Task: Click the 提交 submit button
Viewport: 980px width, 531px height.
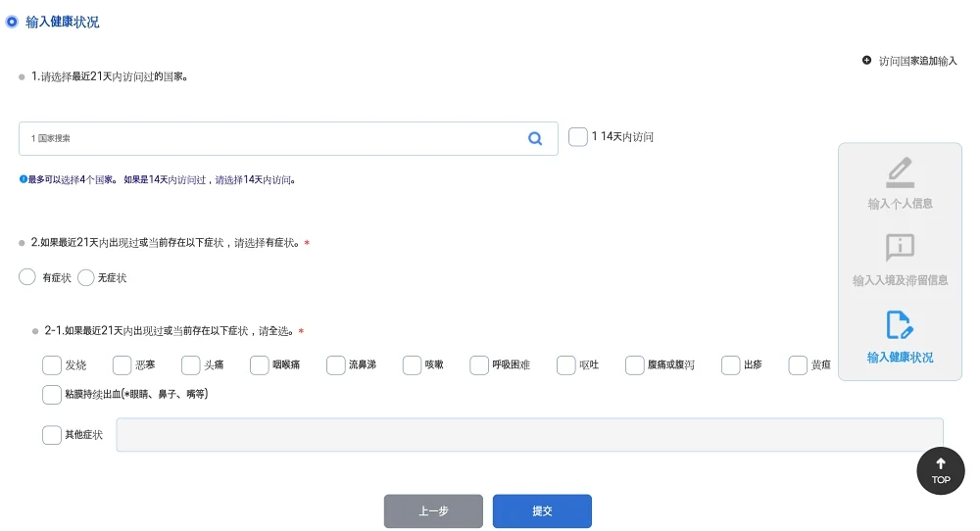Action: click(542, 511)
